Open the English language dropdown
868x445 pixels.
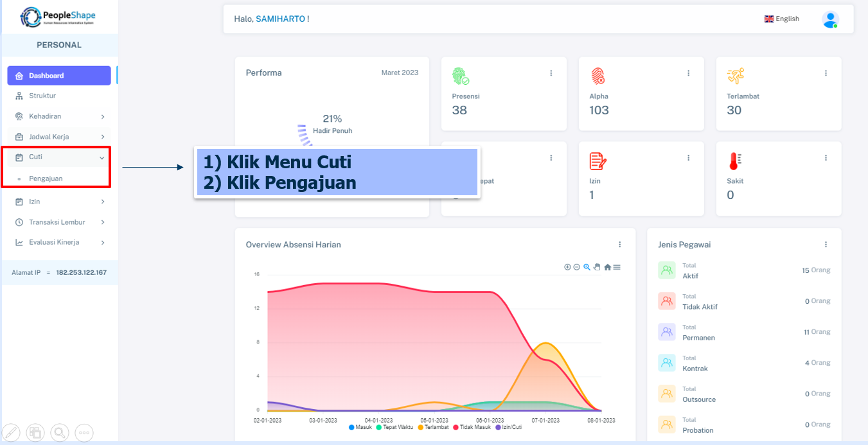coord(781,19)
